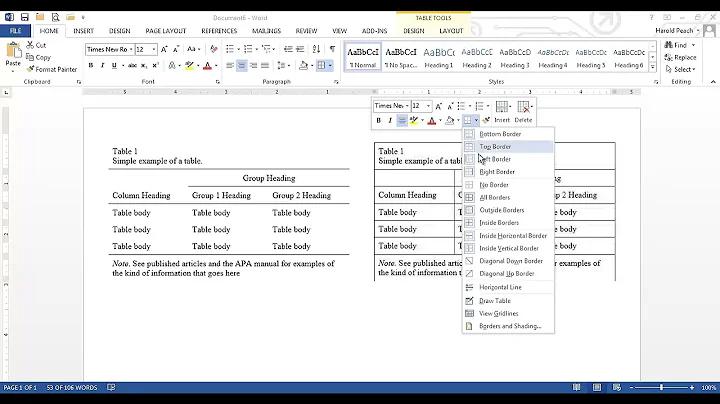Switch to Read Mode view in status bar

[x=576, y=388]
